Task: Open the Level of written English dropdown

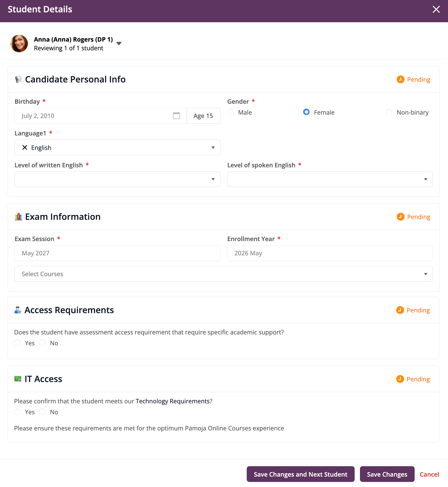Action: pyautogui.click(x=117, y=179)
